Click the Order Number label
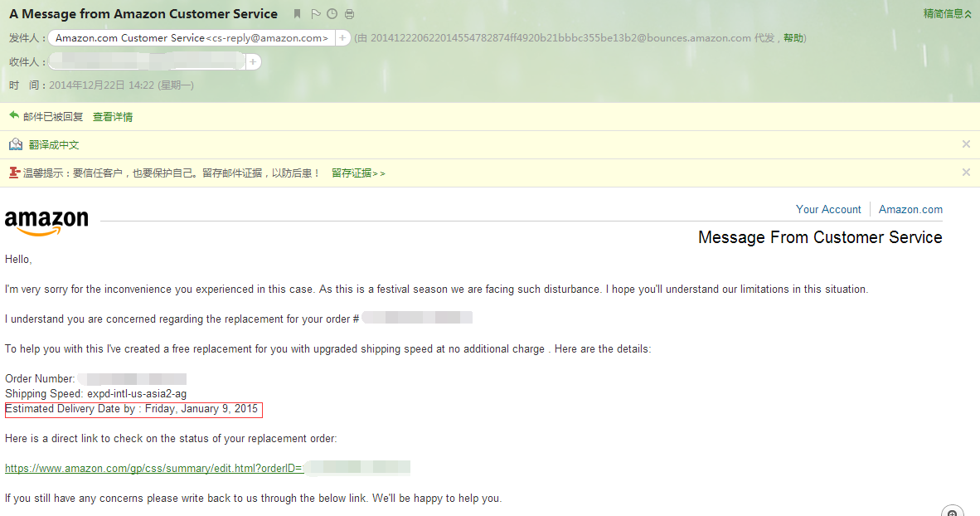 pos(40,379)
